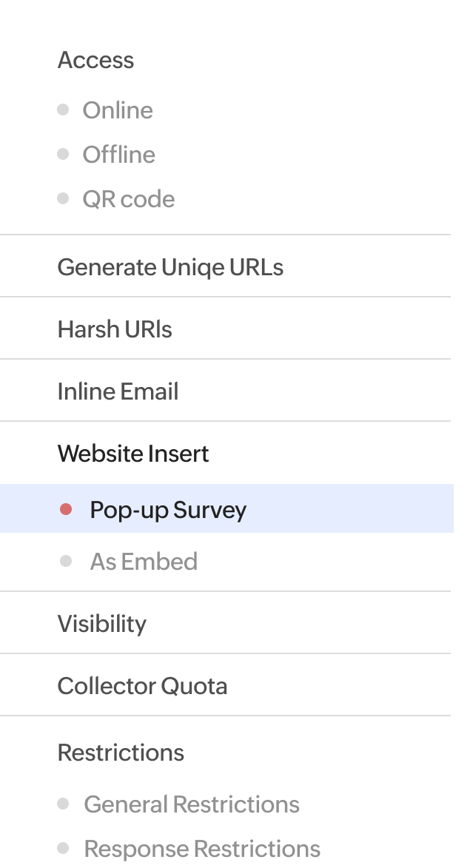Click the bullet dot beside QR code
470x868 pixels.
(63, 199)
